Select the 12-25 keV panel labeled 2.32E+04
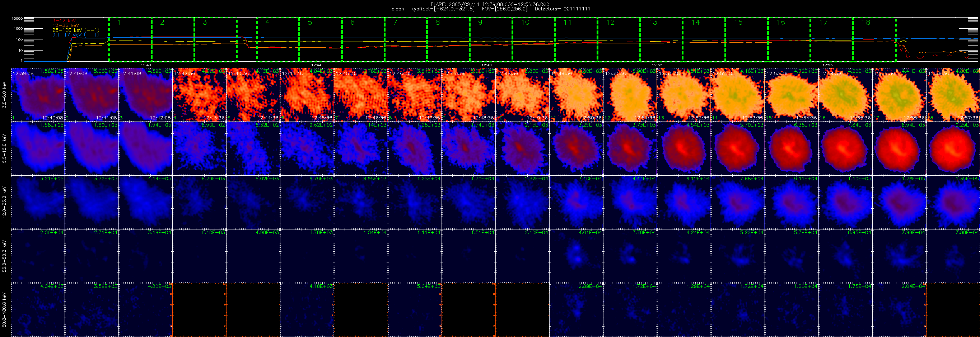980x337 pixels. pyautogui.click(x=522, y=202)
